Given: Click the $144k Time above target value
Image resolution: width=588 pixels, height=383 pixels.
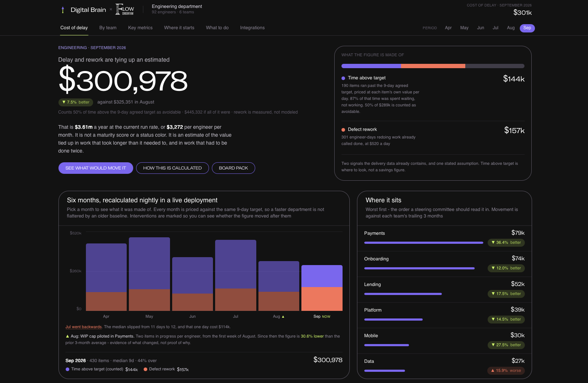Looking at the screenshot, I should [x=514, y=79].
